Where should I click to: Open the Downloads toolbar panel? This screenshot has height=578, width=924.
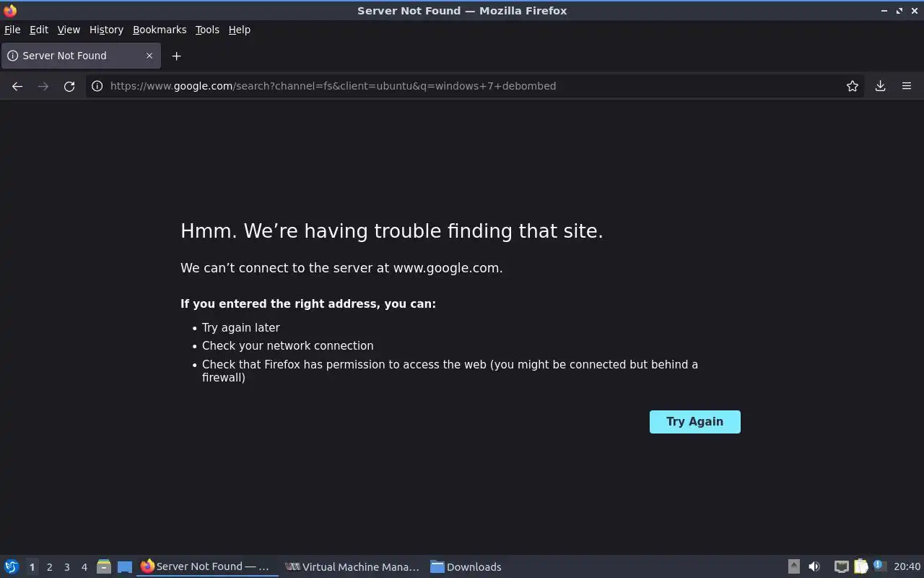tap(881, 86)
